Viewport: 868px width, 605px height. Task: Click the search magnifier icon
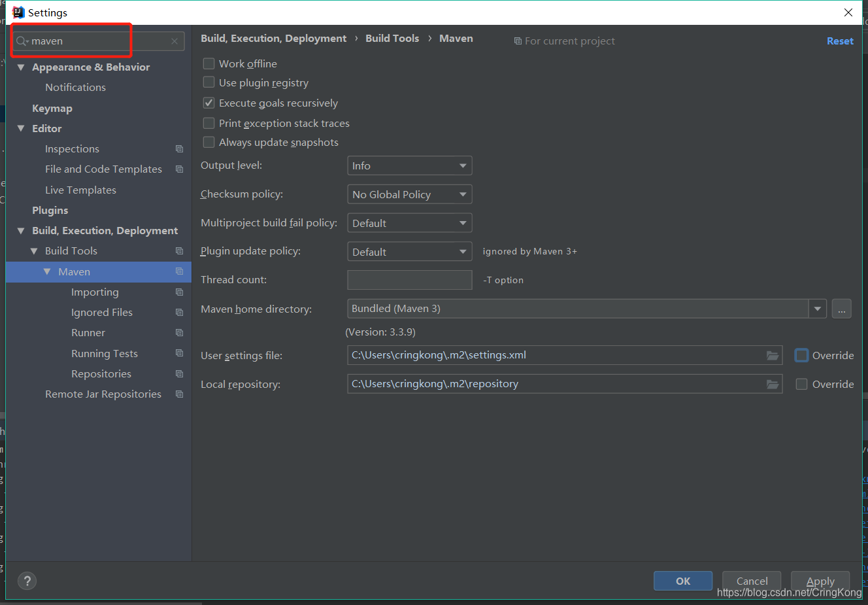pyautogui.click(x=22, y=41)
